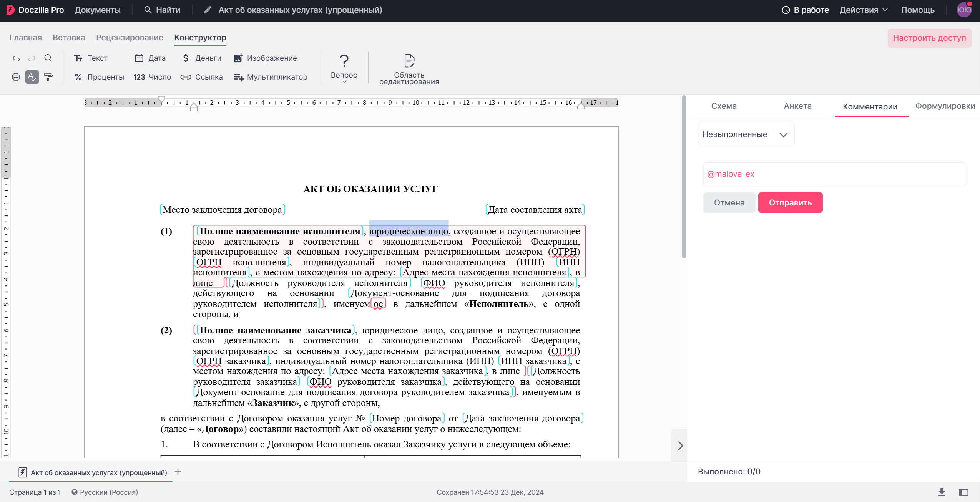This screenshot has width=980, height=502.
Task: Click the left indent ruler marker
Action: tap(194, 107)
